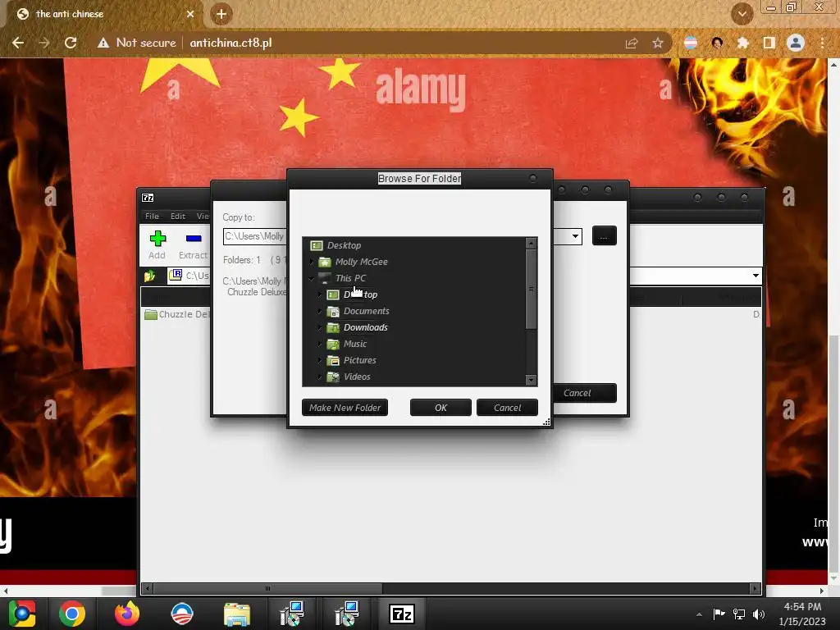Click the Copy to path input field

254,236
